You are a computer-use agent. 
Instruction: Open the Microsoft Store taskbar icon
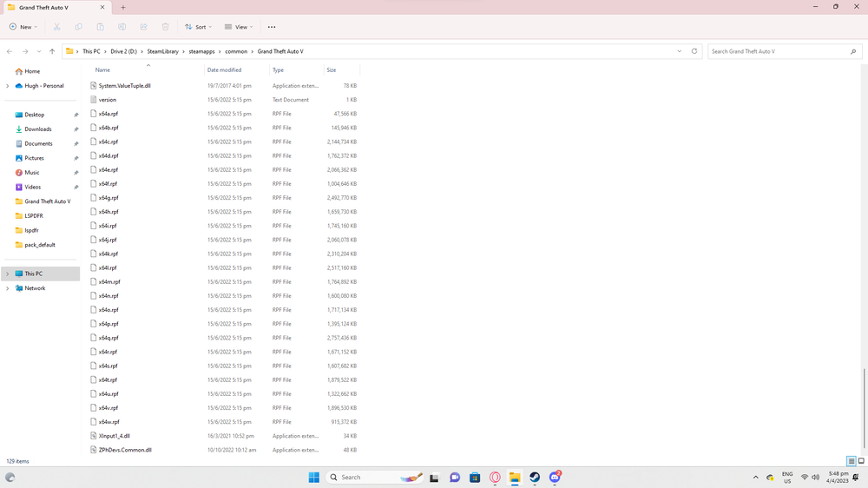pyautogui.click(x=475, y=477)
